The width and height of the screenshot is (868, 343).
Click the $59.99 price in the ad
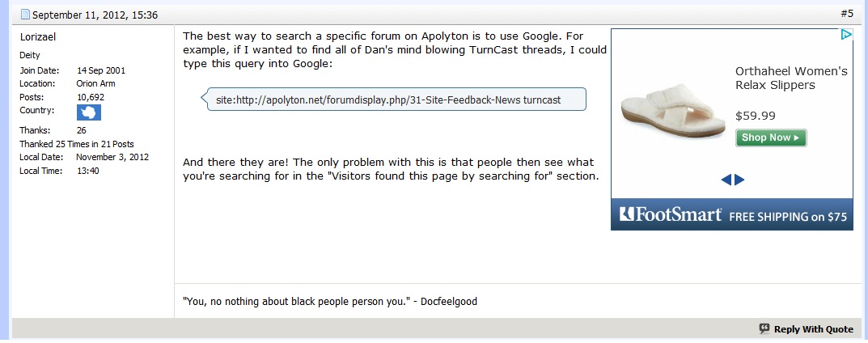(755, 116)
